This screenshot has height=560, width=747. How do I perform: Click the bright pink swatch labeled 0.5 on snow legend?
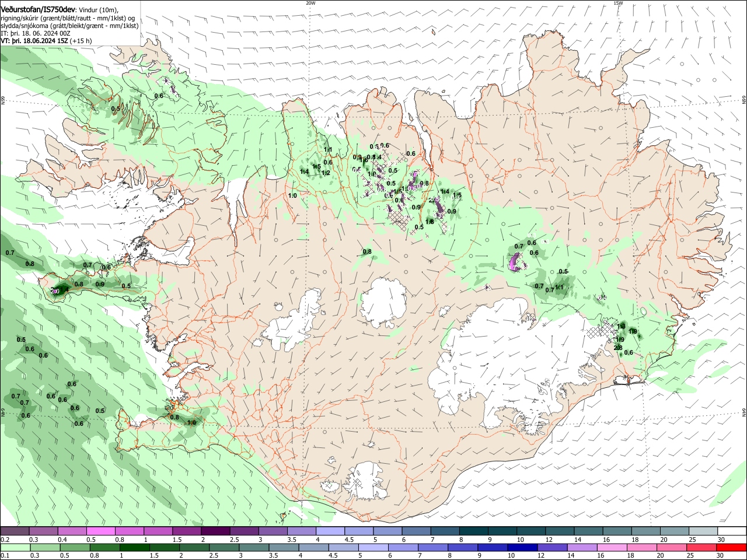(100, 531)
